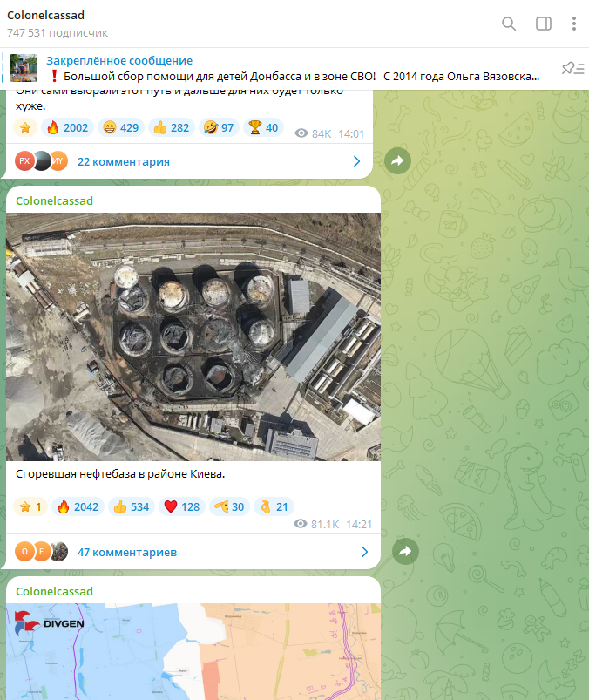The width and height of the screenshot is (589, 700).
Task: Forward the post with 22 comments
Action: pyautogui.click(x=397, y=160)
